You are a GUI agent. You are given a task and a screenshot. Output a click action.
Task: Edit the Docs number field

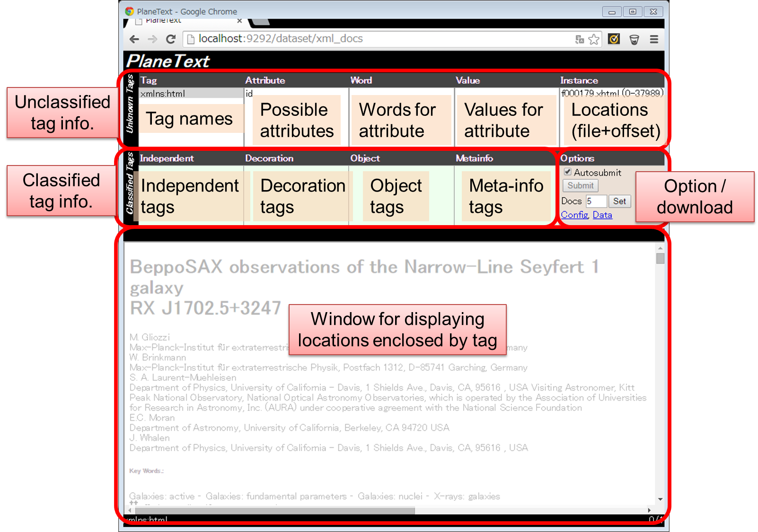pyautogui.click(x=596, y=201)
